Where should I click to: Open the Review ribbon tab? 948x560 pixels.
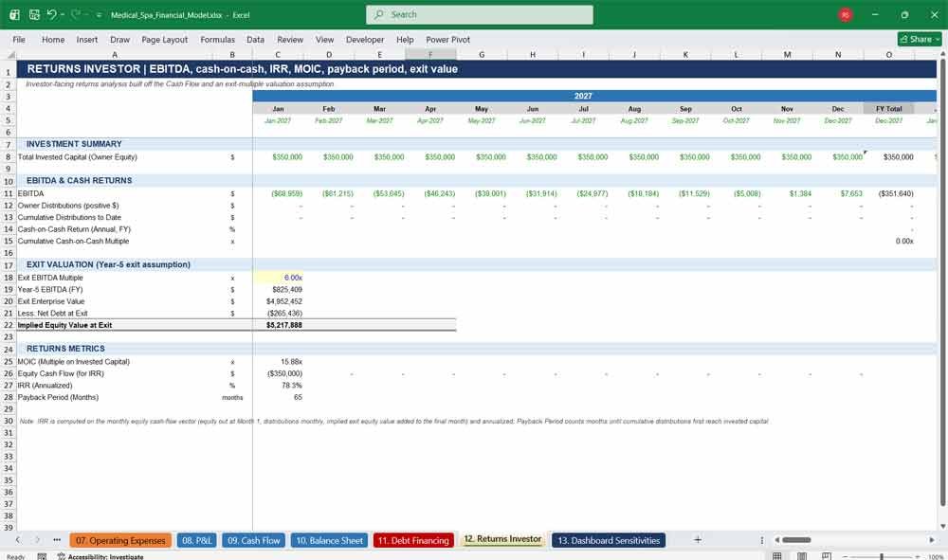(x=290, y=39)
